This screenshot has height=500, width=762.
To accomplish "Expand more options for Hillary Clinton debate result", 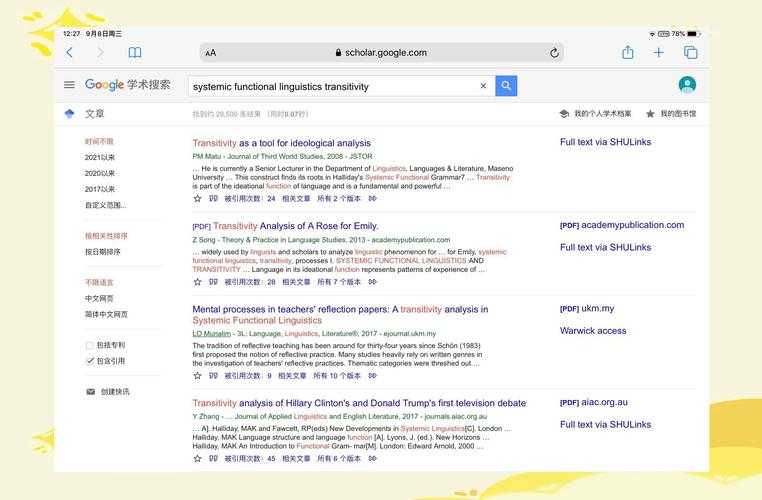I will (372, 458).
